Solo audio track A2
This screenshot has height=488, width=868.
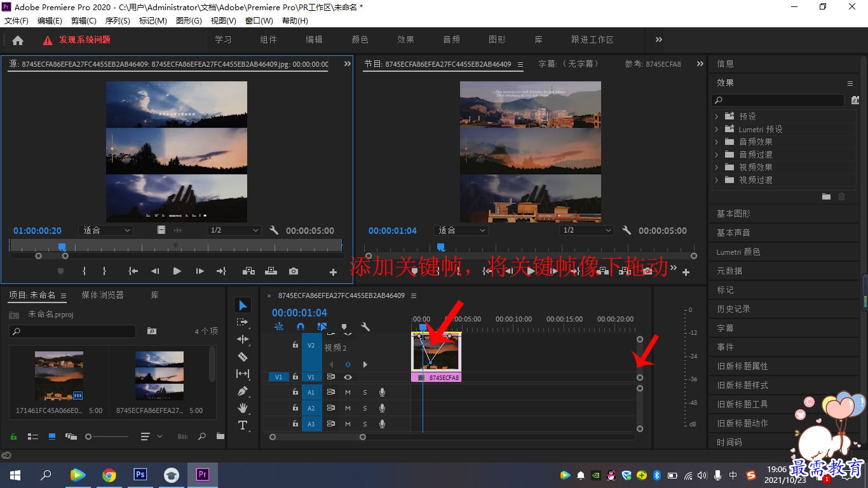click(365, 408)
